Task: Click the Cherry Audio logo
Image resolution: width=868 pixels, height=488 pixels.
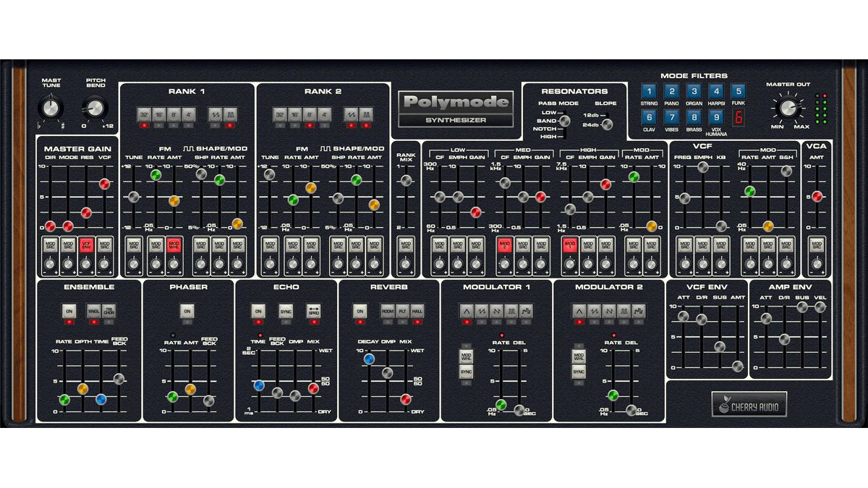Action: click(x=750, y=405)
